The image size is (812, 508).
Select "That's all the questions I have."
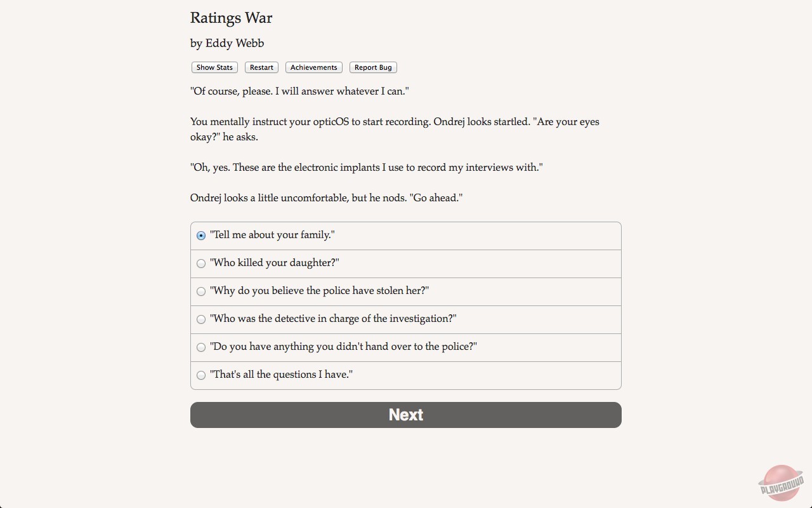201,375
